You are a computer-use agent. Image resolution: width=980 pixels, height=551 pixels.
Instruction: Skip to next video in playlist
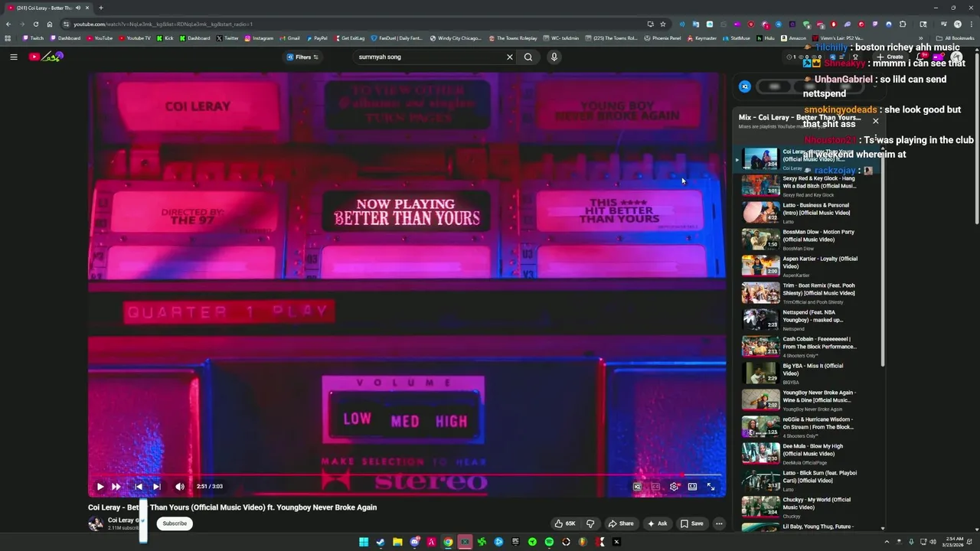(x=156, y=487)
